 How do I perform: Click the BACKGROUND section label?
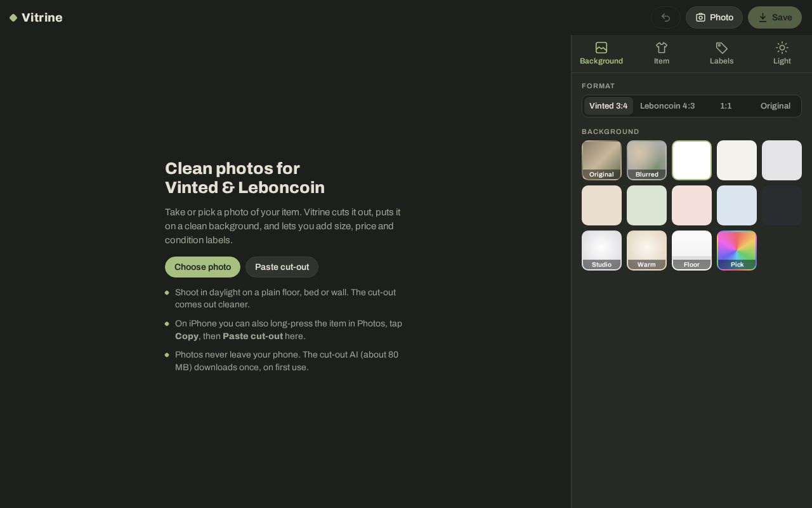[610, 131]
